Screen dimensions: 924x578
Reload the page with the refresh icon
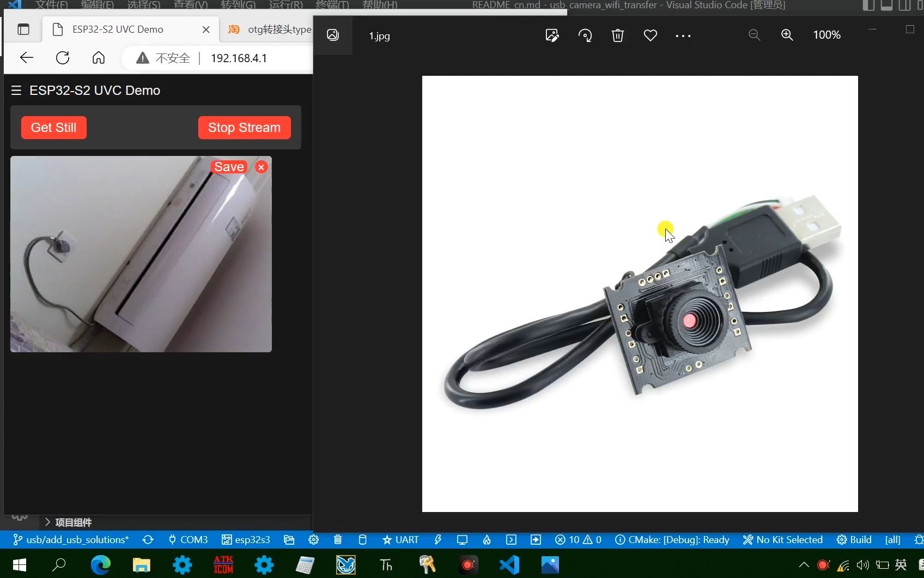click(x=62, y=57)
